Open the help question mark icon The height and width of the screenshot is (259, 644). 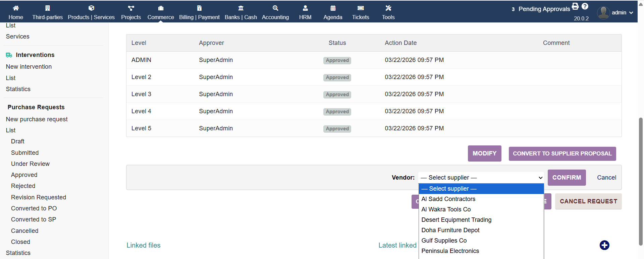[x=585, y=6]
